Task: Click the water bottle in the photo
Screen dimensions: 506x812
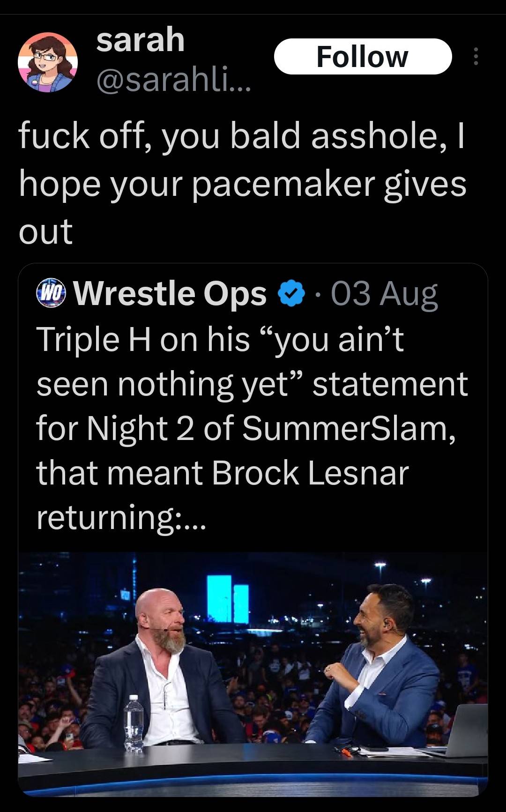Action: pyautogui.click(x=134, y=724)
